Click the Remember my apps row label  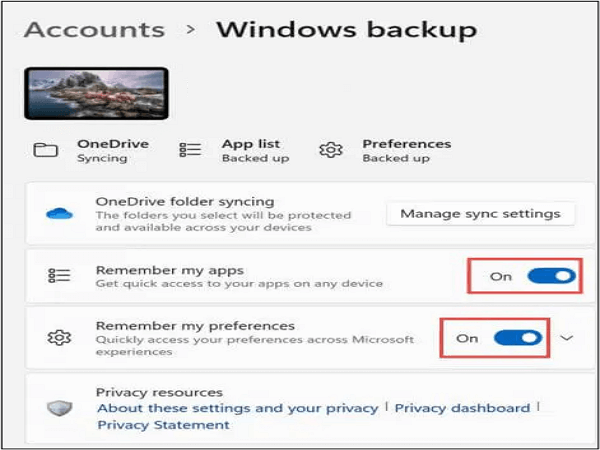coord(170,271)
